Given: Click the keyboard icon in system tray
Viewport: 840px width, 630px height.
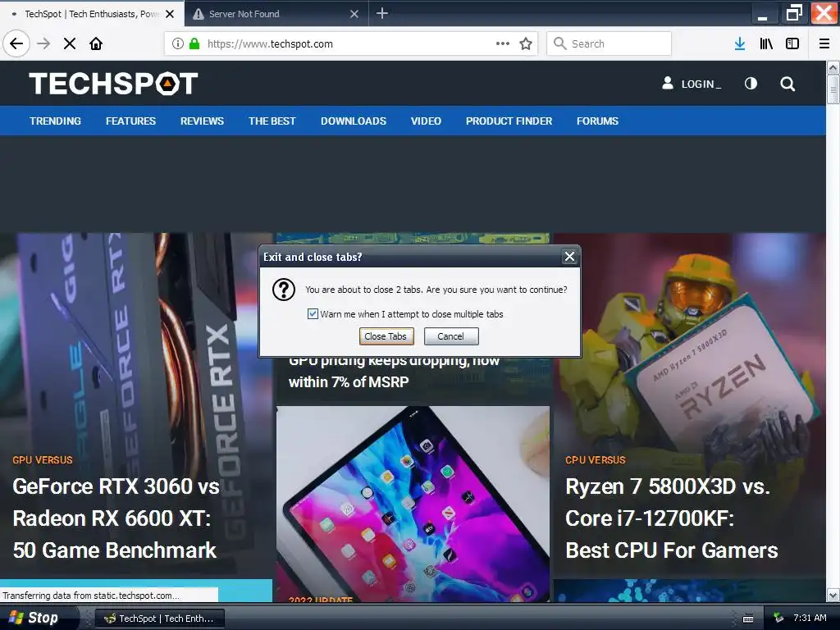Looking at the screenshot, I should coord(748,619).
